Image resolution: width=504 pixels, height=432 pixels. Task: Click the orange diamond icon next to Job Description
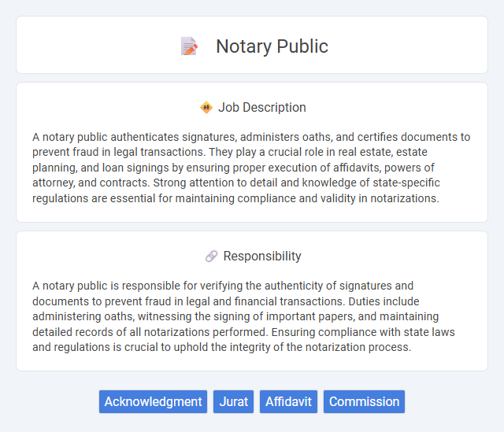[206, 108]
